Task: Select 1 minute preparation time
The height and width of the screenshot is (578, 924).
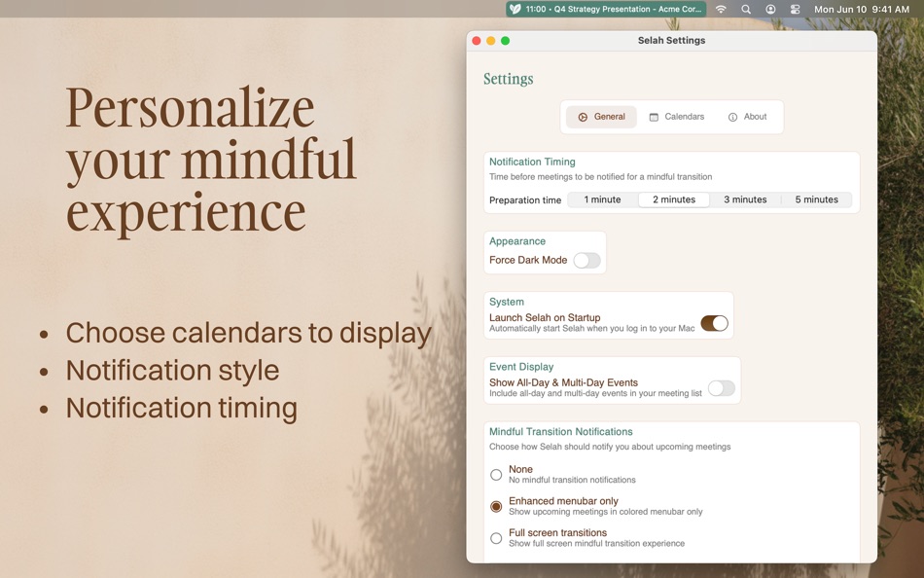Action: coord(602,199)
